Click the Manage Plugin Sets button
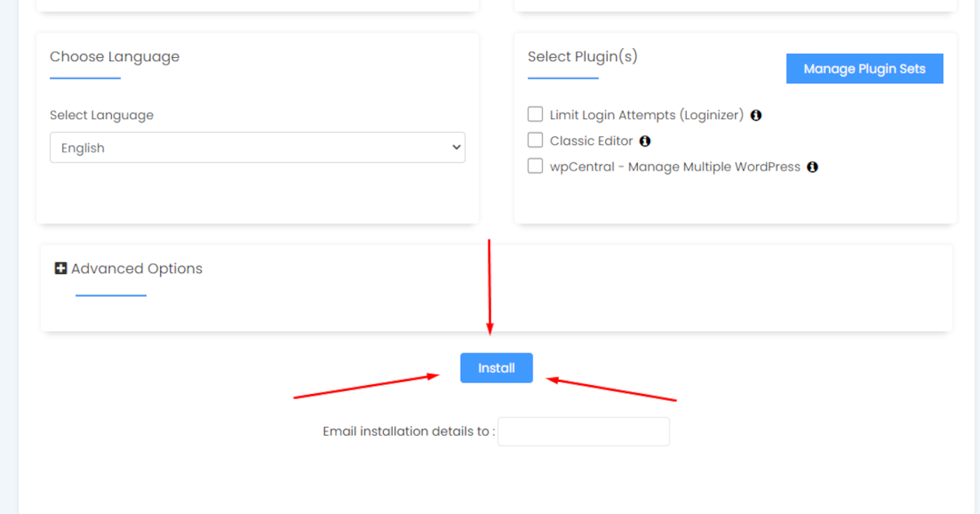Screen dimensions: 980x514 point(864,69)
